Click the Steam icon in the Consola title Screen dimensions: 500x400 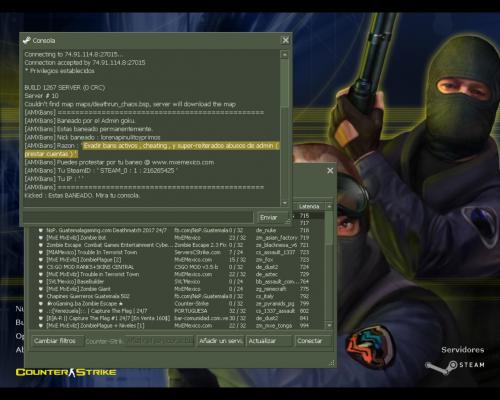(x=27, y=40)
